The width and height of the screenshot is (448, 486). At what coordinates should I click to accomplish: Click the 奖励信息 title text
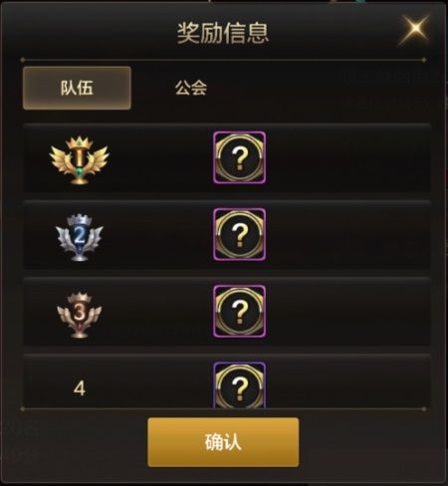[x=223, y=33]
